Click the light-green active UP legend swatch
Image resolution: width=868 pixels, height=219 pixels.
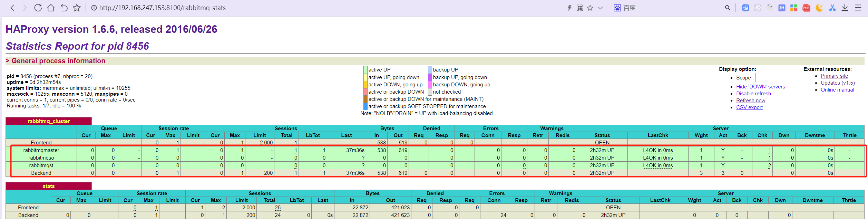[365, 70]
